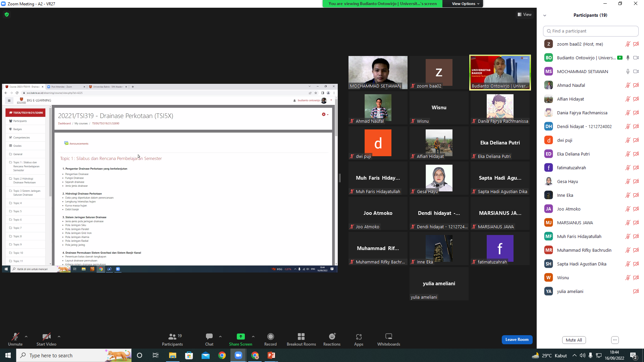644x362 pixels.
Task: Click Budianto Ontowirjo's video thumbnail
Action: (x=500, y=72)
